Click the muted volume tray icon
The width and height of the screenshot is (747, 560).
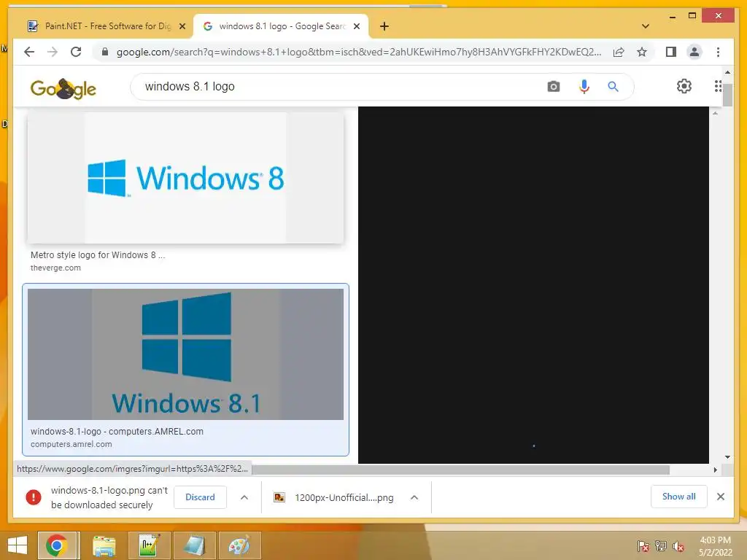tap(678, 546)
